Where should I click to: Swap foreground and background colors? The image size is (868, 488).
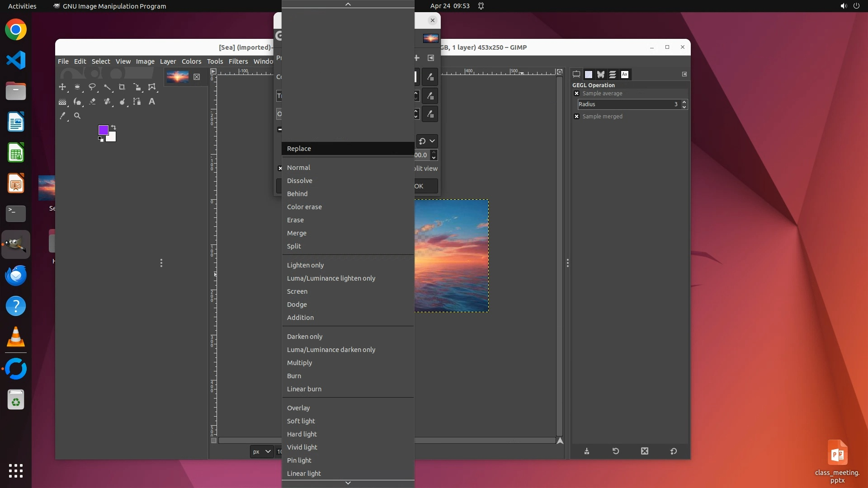pos(113,127)
